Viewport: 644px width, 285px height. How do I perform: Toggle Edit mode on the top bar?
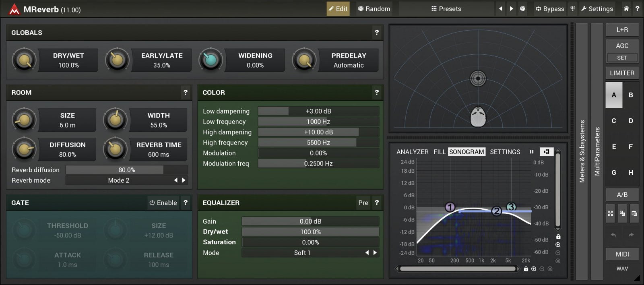coord(338,9)
